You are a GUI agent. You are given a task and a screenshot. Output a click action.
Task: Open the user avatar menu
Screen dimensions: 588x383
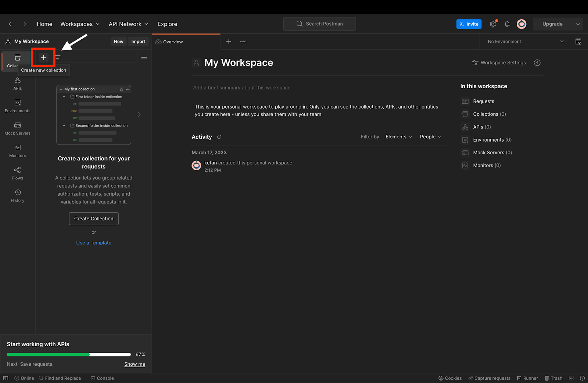tap(521, 24)
